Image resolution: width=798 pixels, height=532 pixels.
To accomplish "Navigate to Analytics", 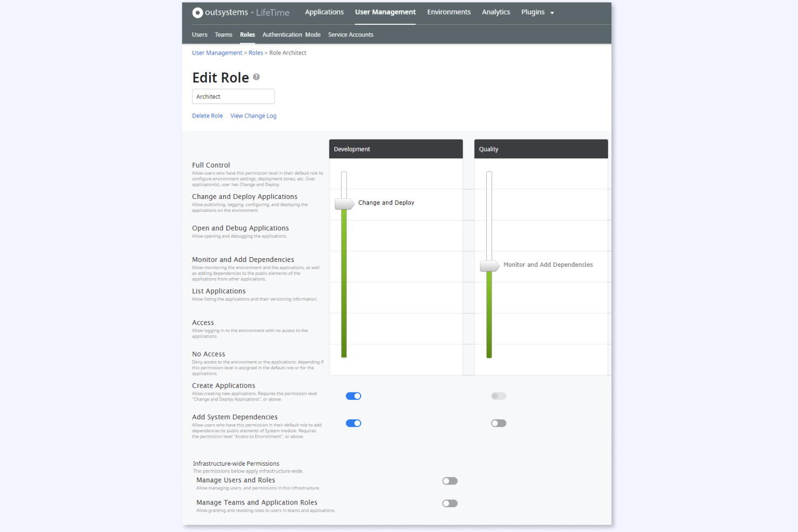I will point(496,12).
